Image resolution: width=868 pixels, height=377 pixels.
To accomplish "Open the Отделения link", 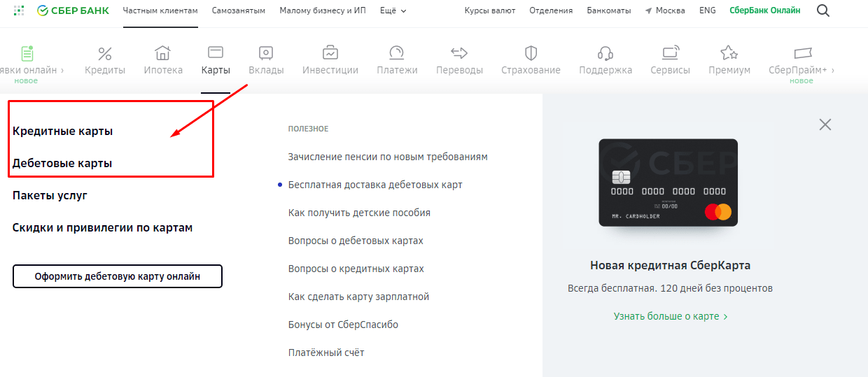I will (x=551, y=10).
